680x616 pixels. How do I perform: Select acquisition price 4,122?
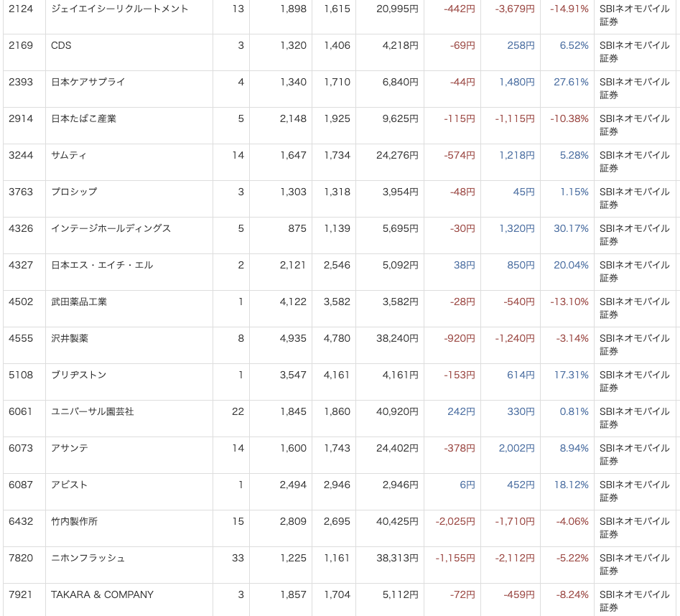pos(293,302)
